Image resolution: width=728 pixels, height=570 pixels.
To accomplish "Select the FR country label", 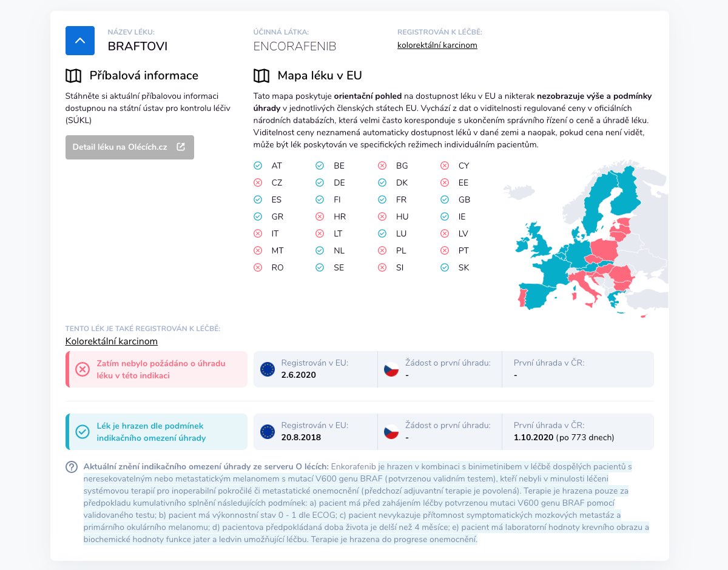I will click(x=401, y=199).
